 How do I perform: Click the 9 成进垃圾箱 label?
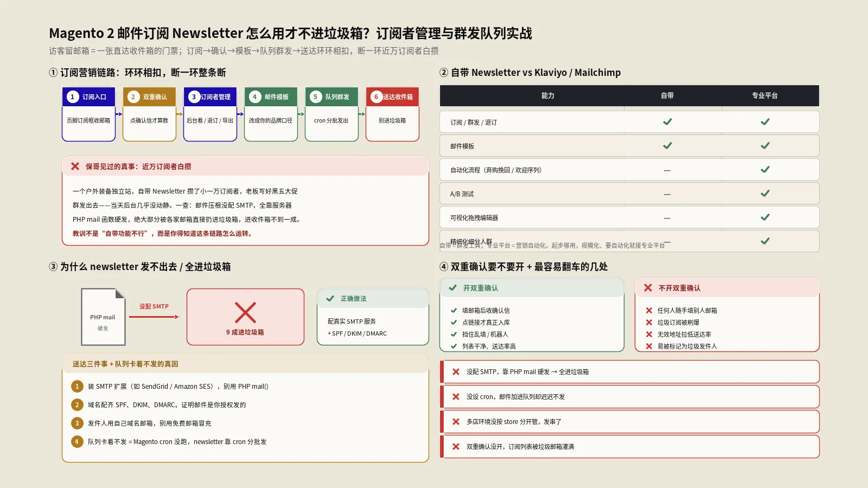[x=245, y=332]
